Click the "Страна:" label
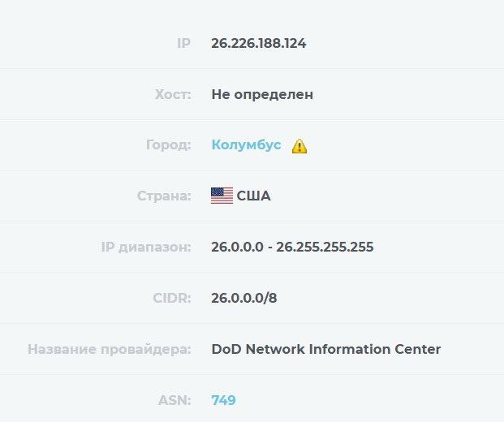 click(x=163, y=196)
